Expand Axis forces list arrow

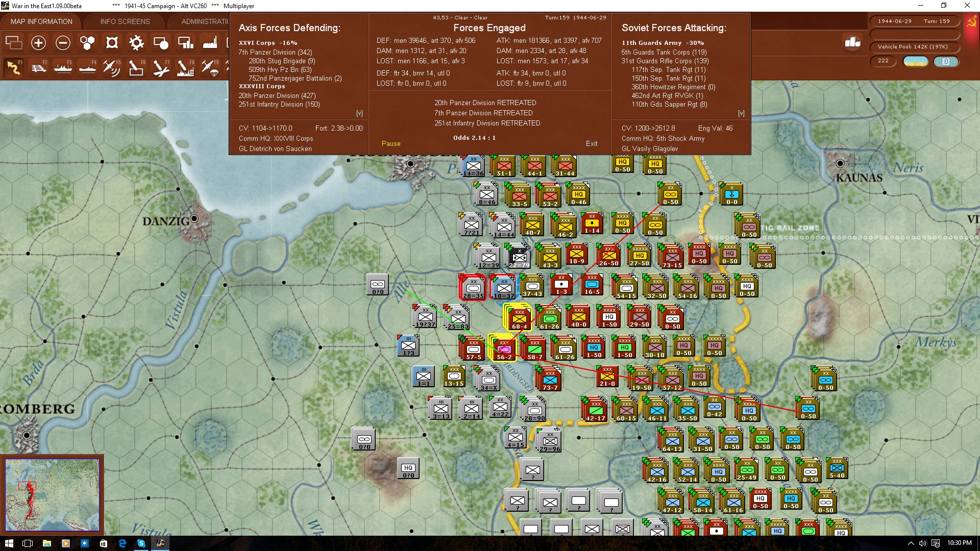[x=359, y=113]
